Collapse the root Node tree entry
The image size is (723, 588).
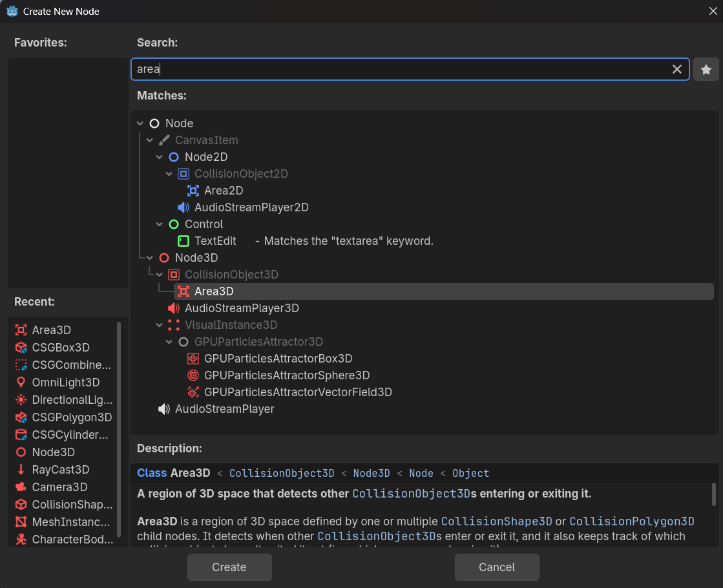140,123
